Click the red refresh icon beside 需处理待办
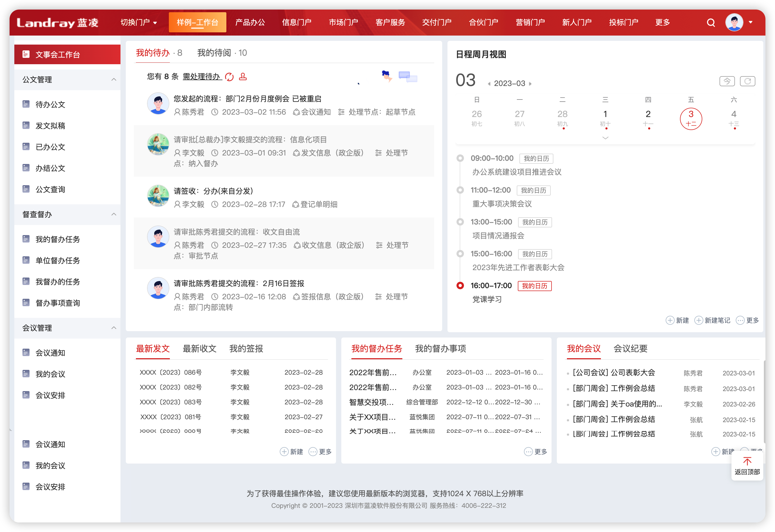The height and width of the screenshot is (532, 775). pos(229,77)
